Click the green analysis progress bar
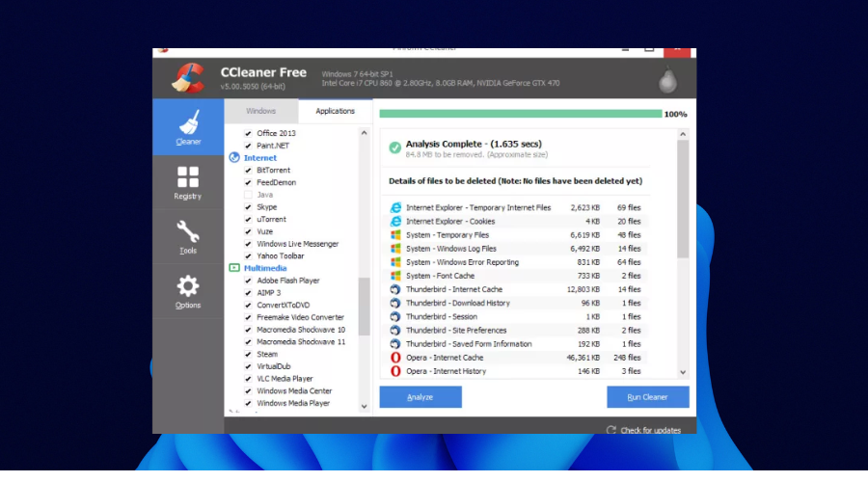 [x=521, y=114]
